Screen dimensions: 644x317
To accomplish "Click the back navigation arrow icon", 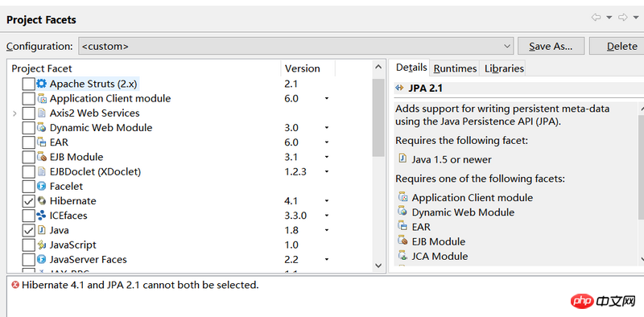I will [596, 17].
